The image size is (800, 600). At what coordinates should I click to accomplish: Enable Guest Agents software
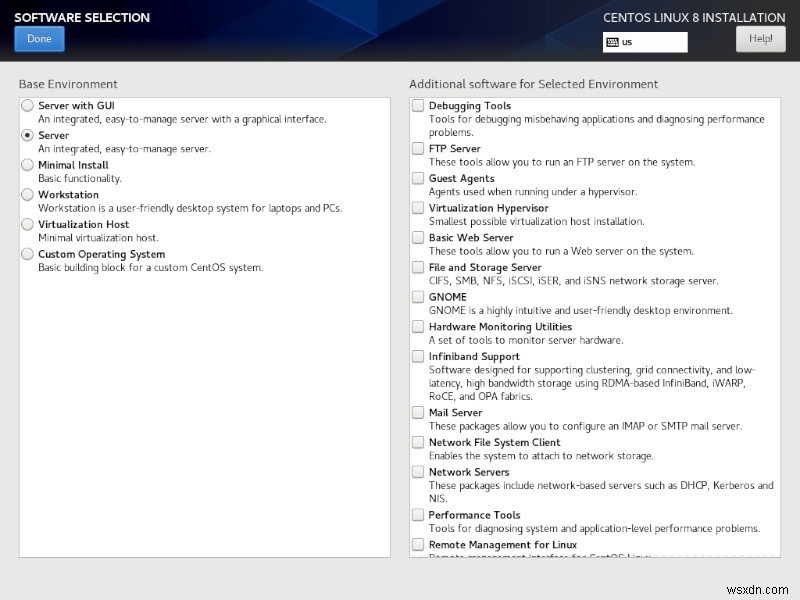point(418,178)
